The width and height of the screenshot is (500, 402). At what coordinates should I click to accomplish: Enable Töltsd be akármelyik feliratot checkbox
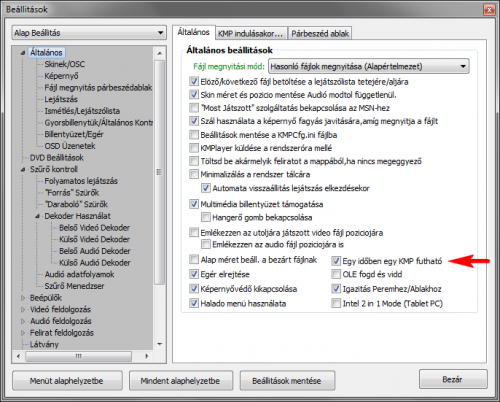(194, 161)
